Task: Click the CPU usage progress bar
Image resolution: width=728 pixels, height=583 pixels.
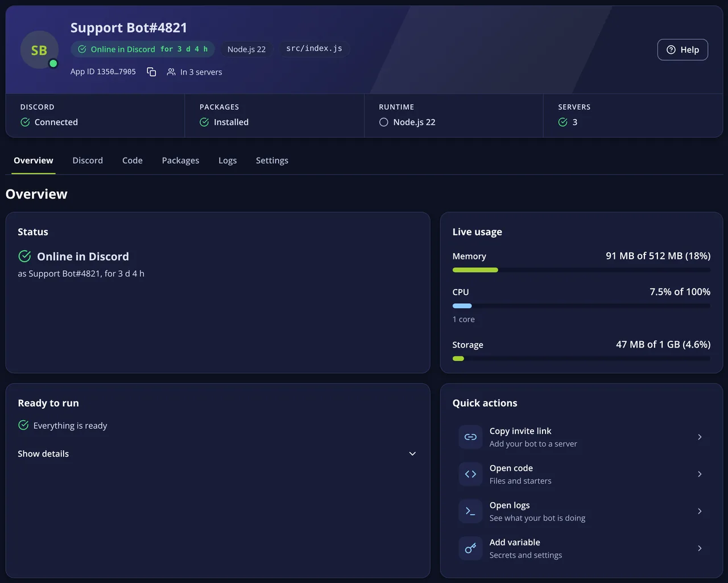Action: point(581,306)
